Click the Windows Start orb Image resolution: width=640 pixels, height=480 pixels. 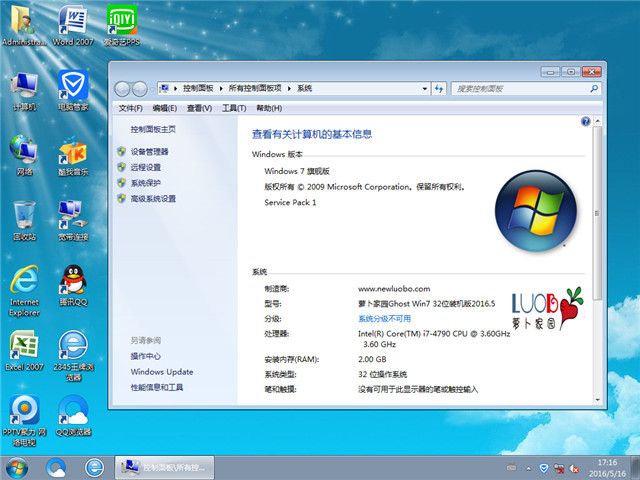coord(17,468)
